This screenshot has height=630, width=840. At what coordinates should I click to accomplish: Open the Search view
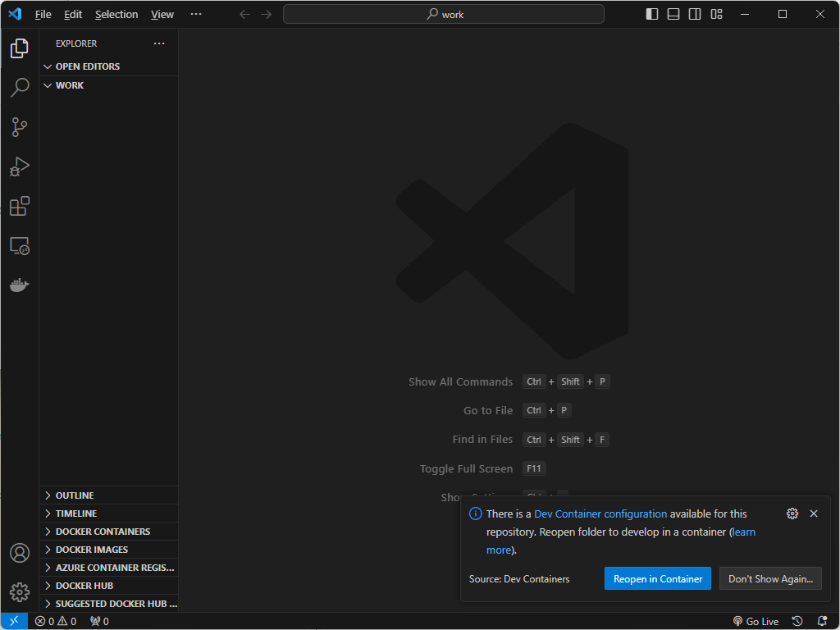pyautogui.click(x=20, y=87)
